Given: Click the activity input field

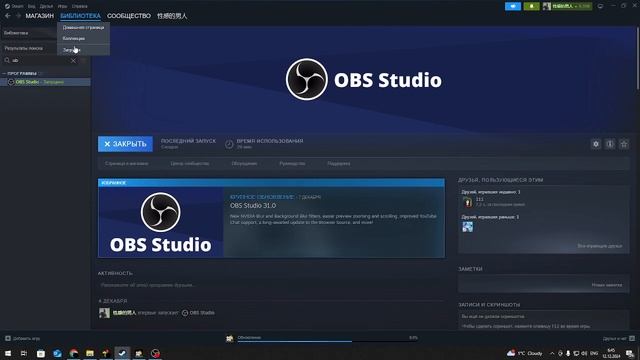Looking at the screenshot, I should tap(271, 285).
